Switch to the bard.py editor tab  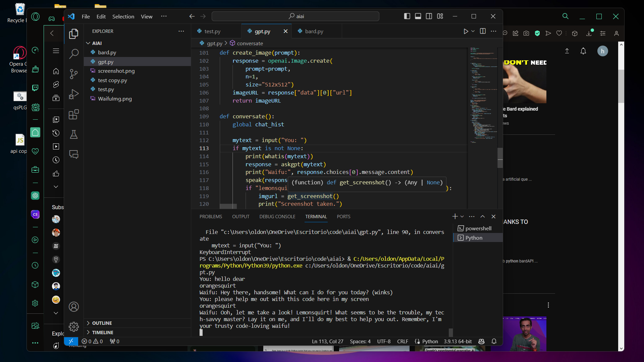pos(314,31)
